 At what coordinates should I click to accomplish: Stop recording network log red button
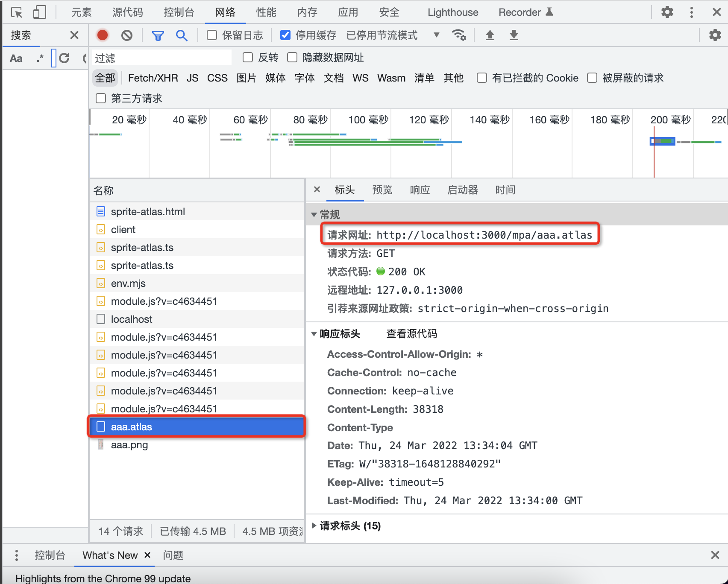pos(103,35)
